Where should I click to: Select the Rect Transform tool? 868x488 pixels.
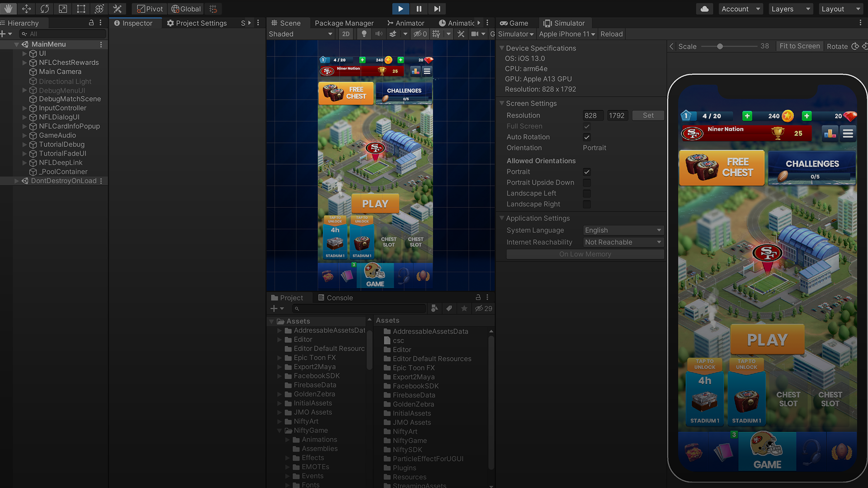pos(80,9)
